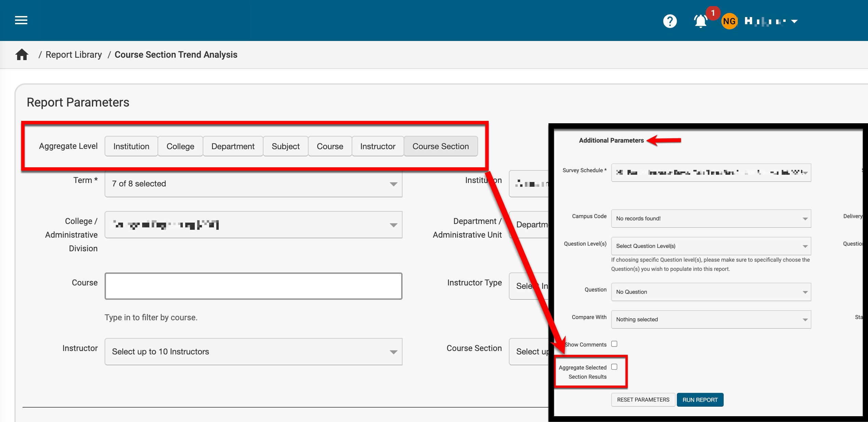Select Instructor aggregate level
Screen dimensions: 868x422
[378, 146]
